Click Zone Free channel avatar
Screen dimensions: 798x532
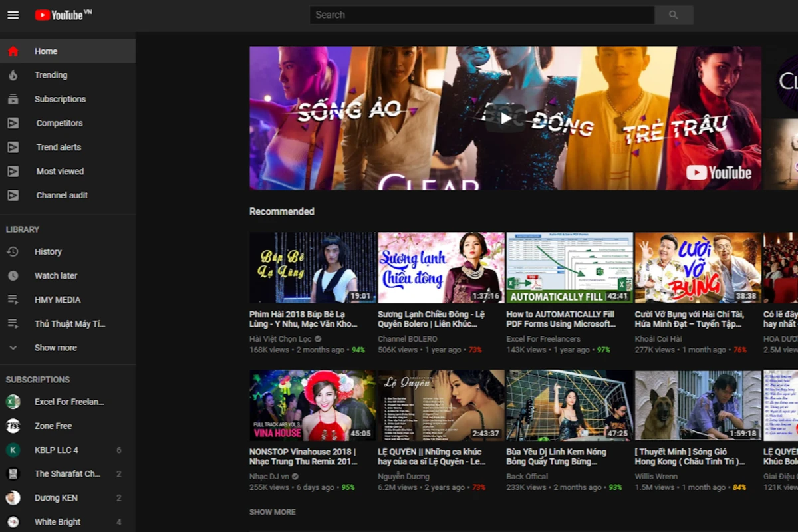pos(13,426)
